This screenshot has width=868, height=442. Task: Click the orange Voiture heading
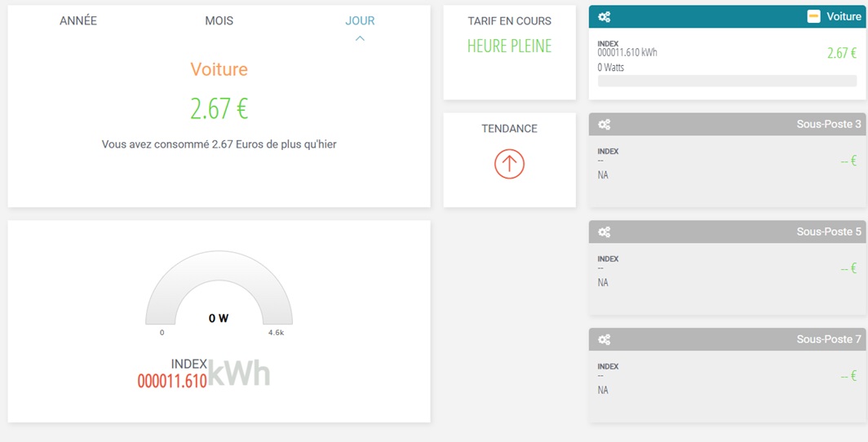pos(219,69)
